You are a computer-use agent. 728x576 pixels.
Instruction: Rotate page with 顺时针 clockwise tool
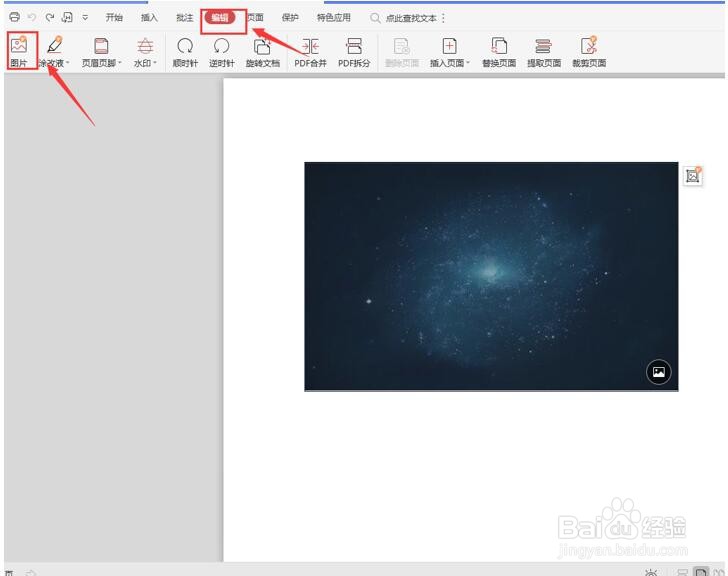coord(185,52)
